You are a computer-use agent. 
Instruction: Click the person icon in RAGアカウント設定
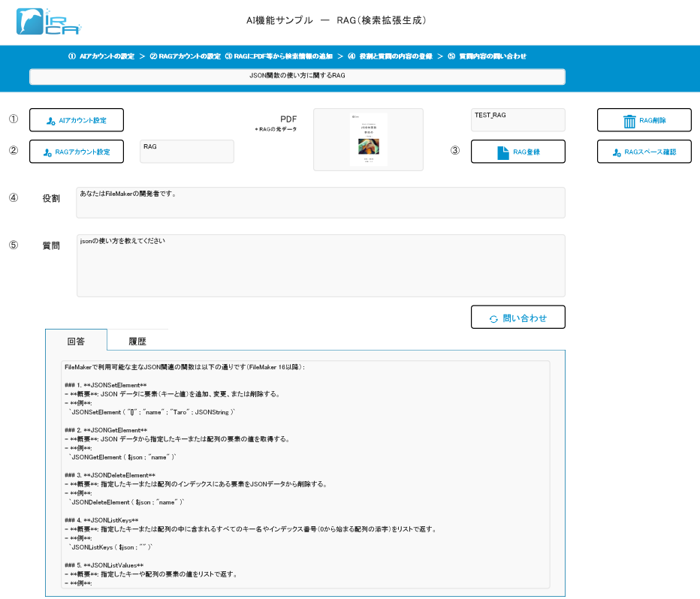pos(47,152)
